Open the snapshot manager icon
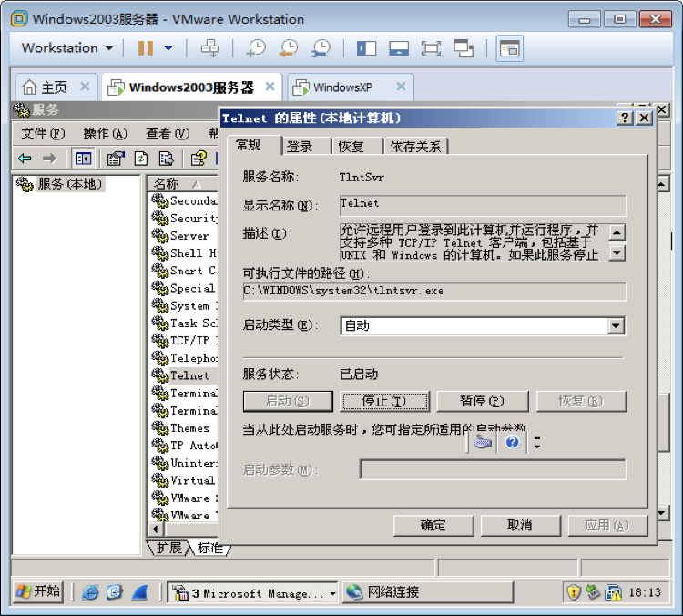 click(x=321, y=48)
